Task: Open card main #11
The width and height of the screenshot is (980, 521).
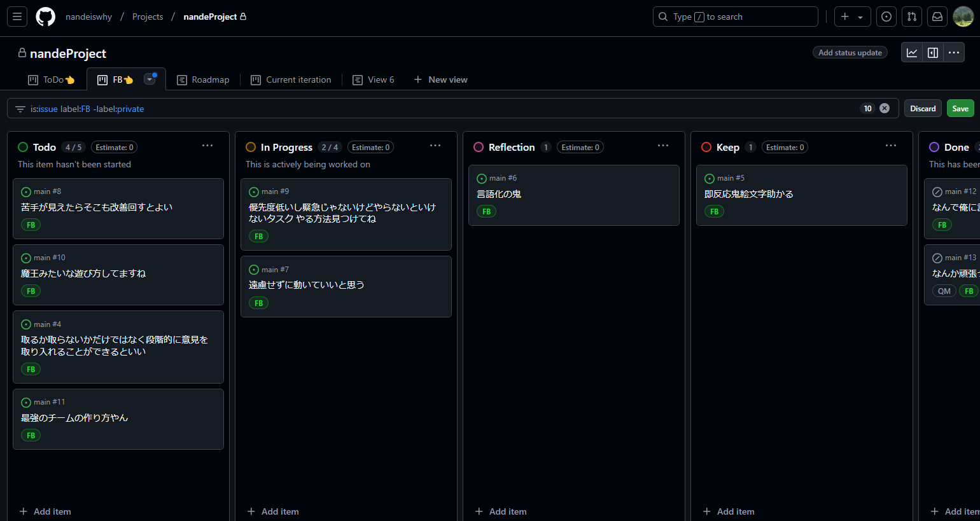Action: pyautogui.click(x=118, y=419)
